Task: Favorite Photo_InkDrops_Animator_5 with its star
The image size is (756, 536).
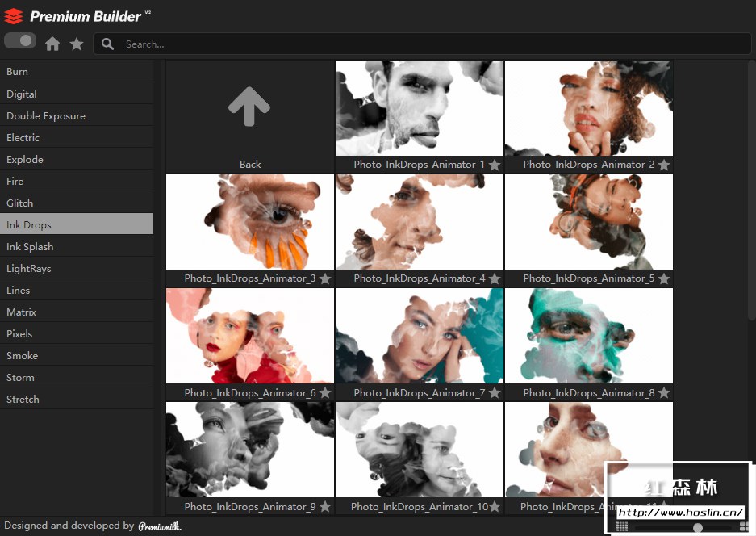Action: tap(664, 278)
